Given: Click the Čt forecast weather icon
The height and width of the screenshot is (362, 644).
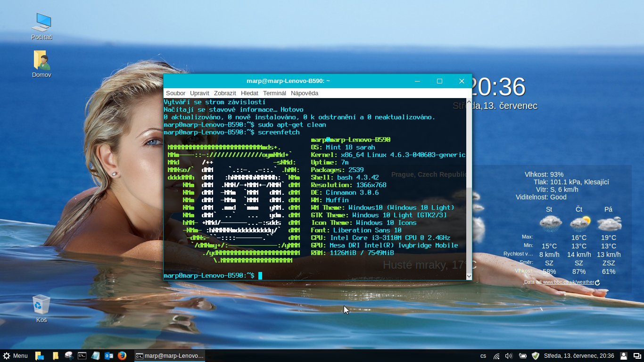Looking at the screenshot, I should click(x=579, y=223).
